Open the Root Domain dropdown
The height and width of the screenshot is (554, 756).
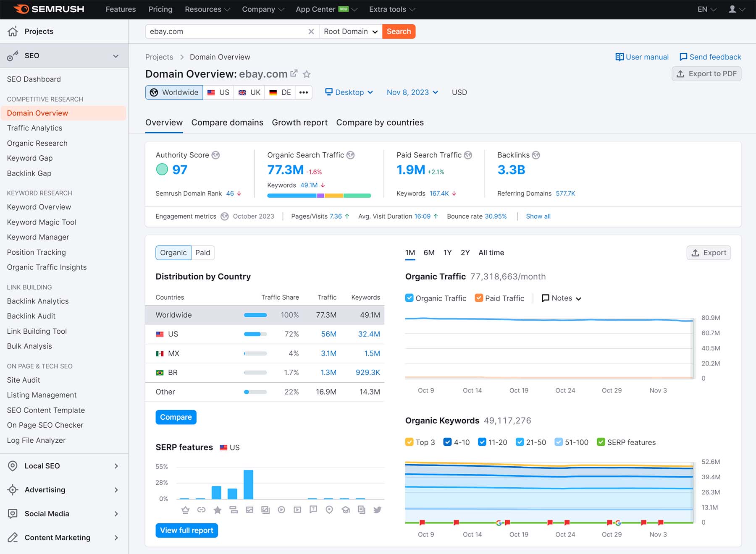click(350, 31)
